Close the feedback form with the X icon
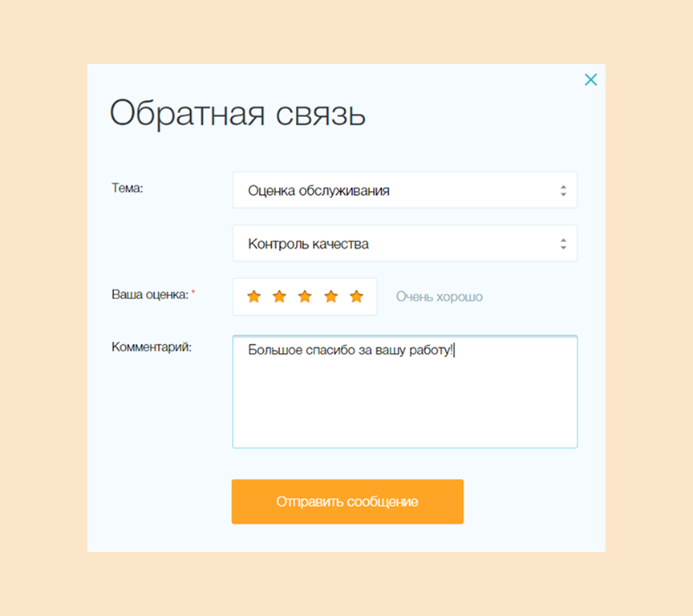This screenshot has width=693, height=616. (591, 79)
